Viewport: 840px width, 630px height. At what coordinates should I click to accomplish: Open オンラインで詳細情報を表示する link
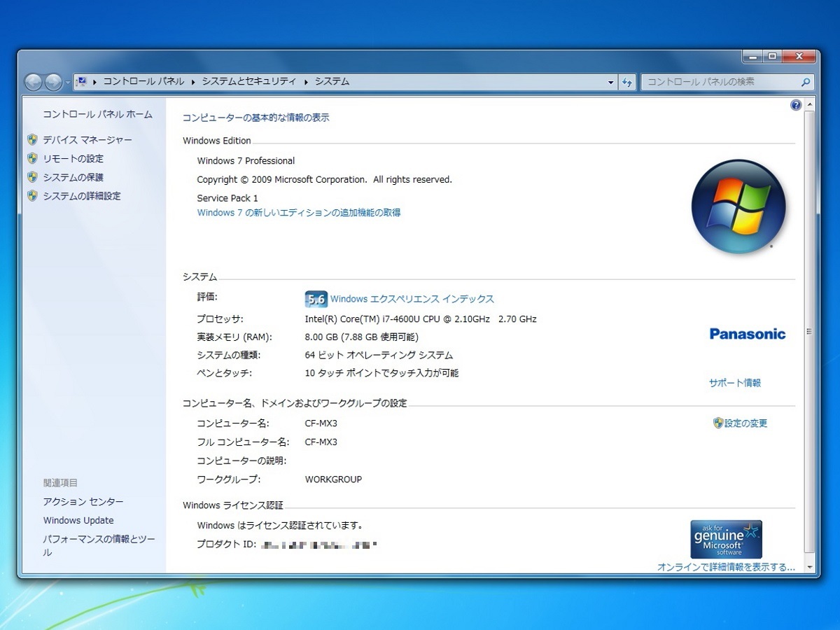(x=726, y=567)
